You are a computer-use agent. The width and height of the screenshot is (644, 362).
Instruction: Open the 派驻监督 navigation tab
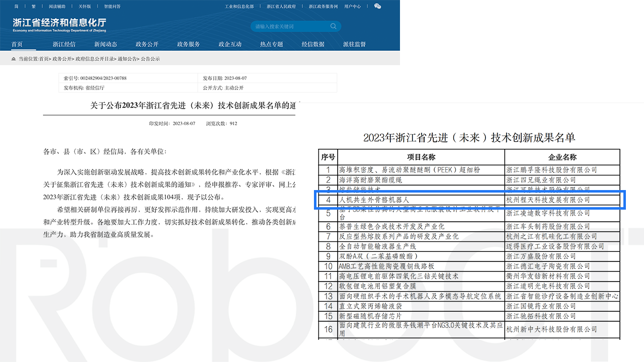coord(354,44)
